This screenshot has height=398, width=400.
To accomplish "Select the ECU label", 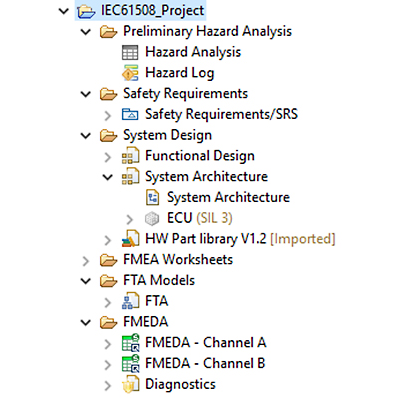I will coord(180,218).
